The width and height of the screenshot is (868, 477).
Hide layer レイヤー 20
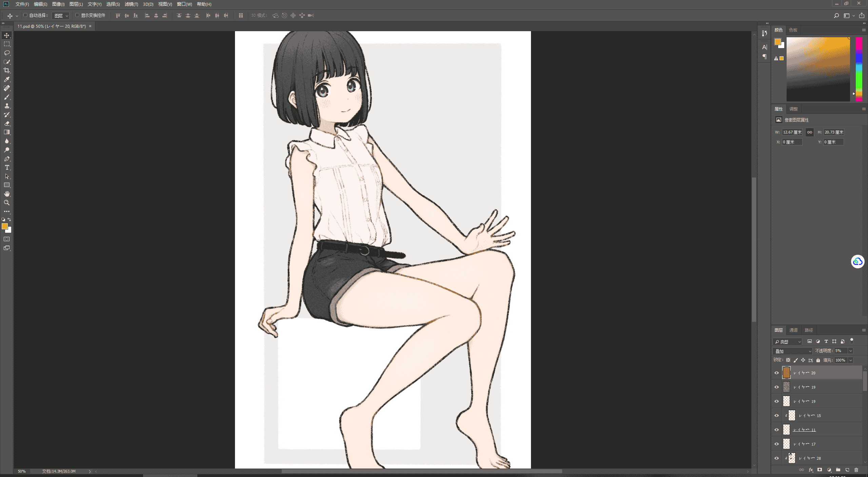click(x=777, y=373)
